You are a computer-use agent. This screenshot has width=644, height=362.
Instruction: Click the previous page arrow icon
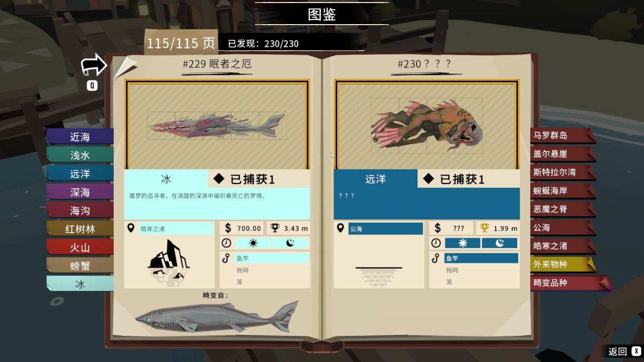pos(94,65)
